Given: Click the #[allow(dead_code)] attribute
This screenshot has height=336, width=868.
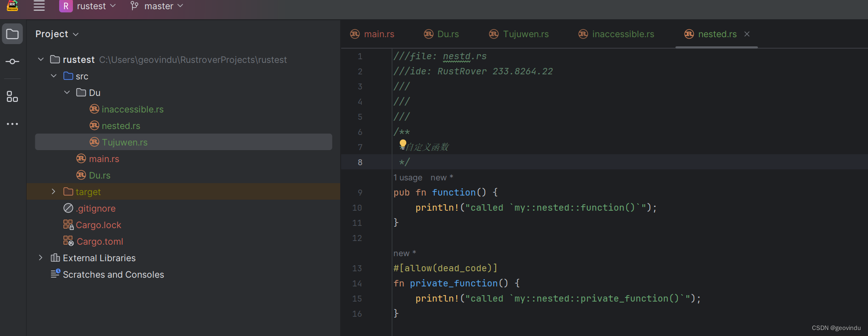Looking at the screenshot, I should 446,268.
